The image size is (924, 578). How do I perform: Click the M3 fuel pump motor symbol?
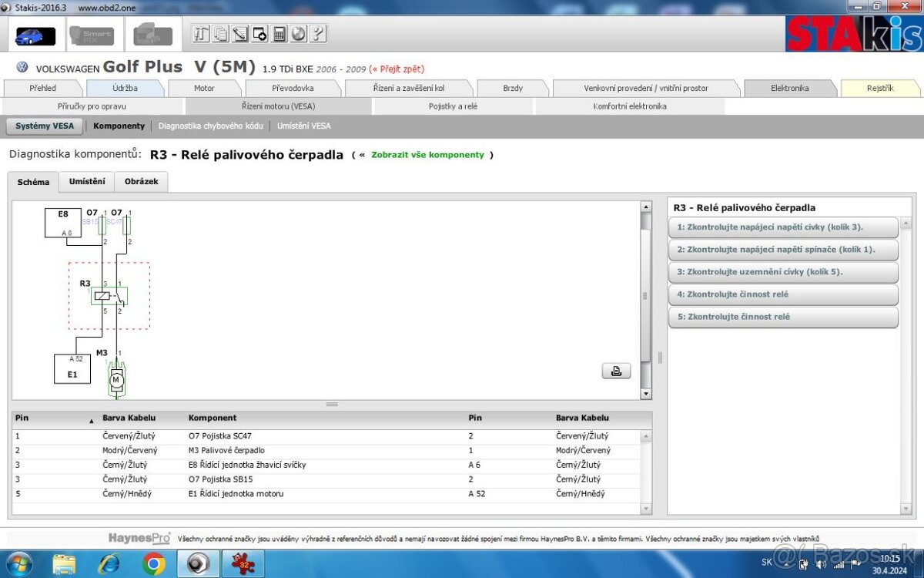(116, 378)
